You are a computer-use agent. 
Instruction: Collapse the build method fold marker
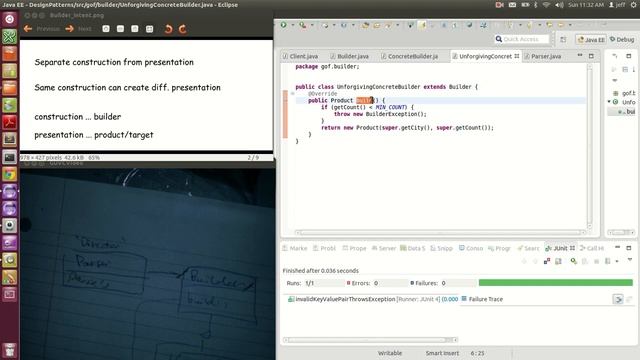coord(293,93)
